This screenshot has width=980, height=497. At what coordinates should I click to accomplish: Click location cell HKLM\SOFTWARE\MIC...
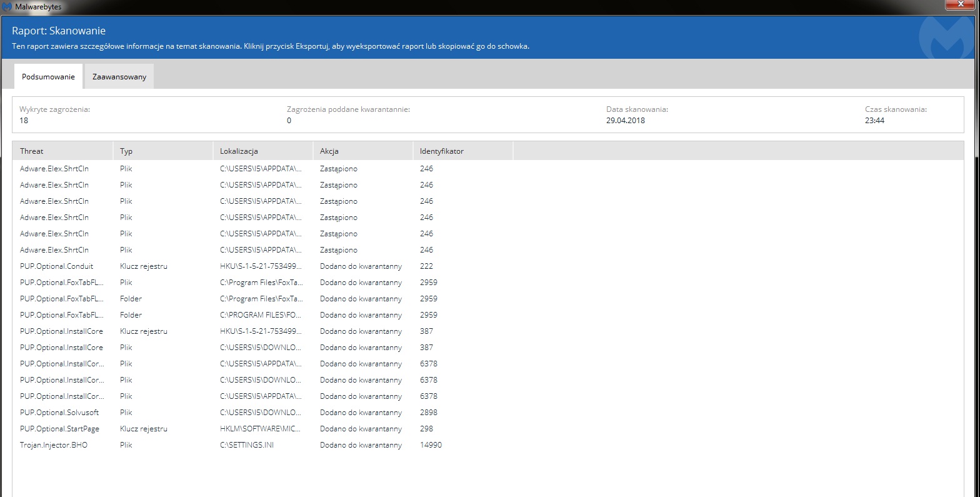[261, 429]
